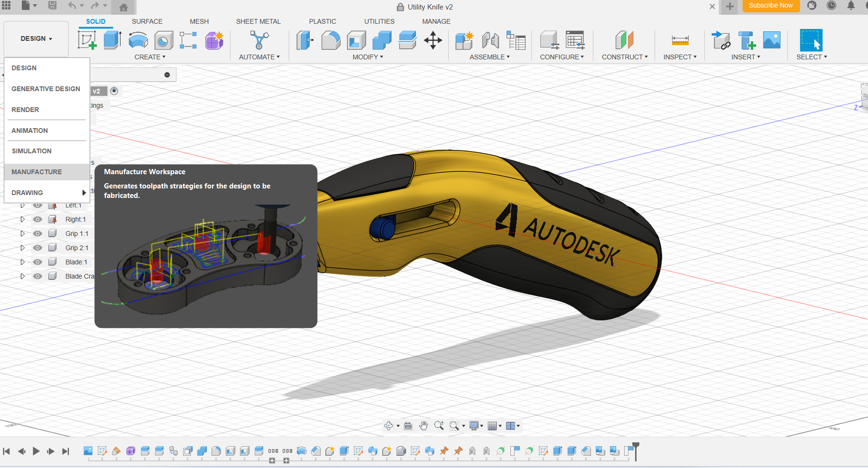Jump to timeline beginning
The height and width of the screenshot is (468, 868).
[7, 451]
